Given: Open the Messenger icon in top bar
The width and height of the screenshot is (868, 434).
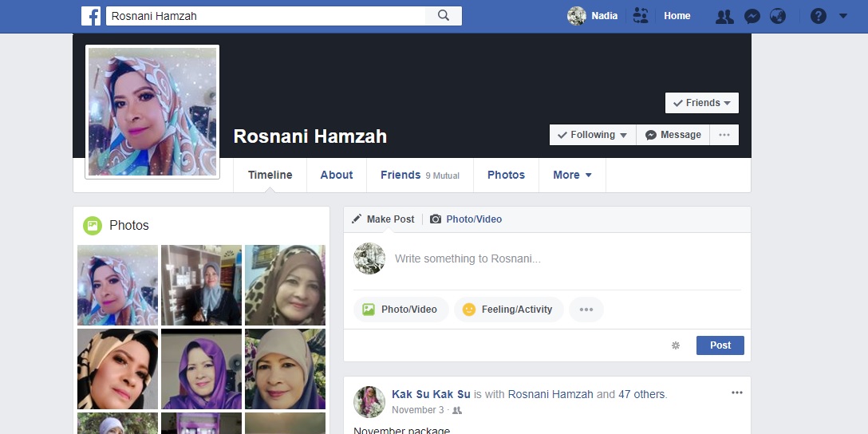Looking at the screenshot, I should 752,17.
